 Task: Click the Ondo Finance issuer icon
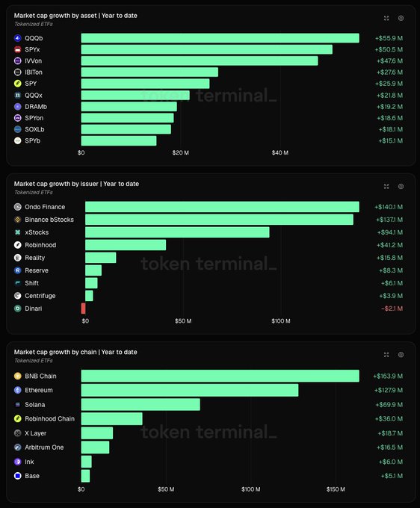pyautogui.click(x=18, y=207)
